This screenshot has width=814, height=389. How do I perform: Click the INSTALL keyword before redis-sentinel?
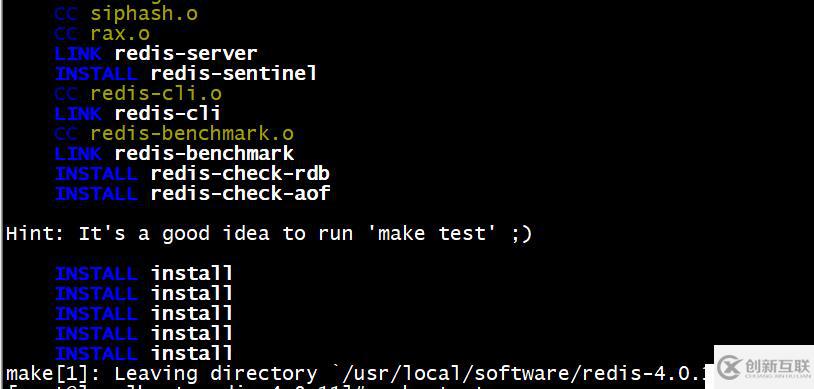point(96,73)
